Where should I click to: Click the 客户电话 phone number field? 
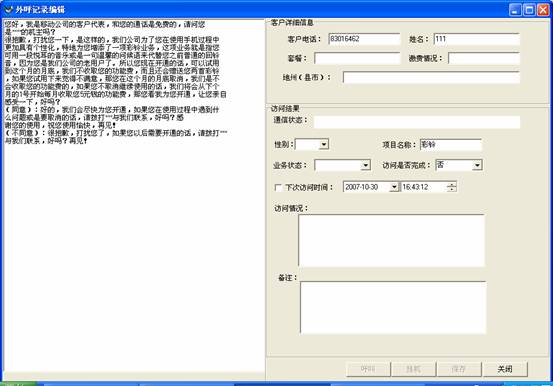[364, 39]
